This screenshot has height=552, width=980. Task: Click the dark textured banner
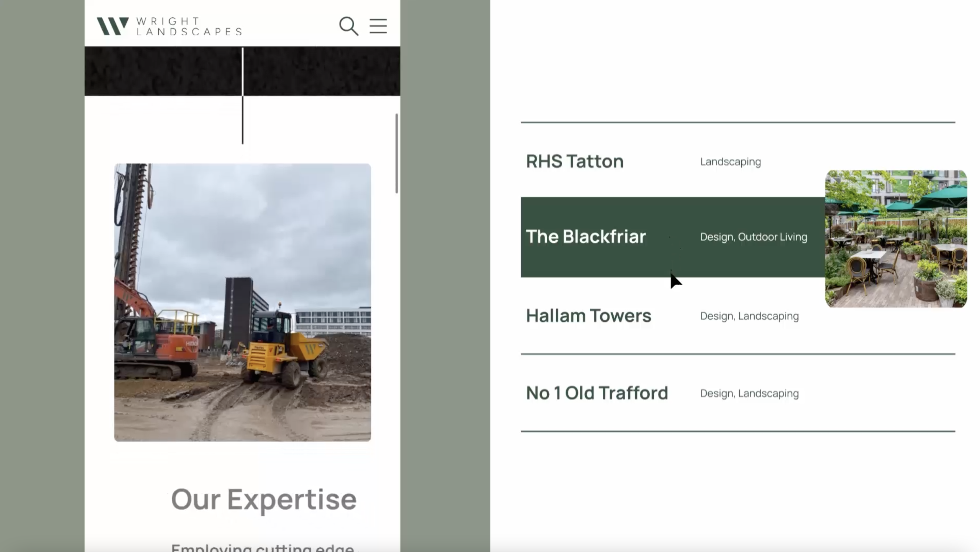click(x=164, y=71)
